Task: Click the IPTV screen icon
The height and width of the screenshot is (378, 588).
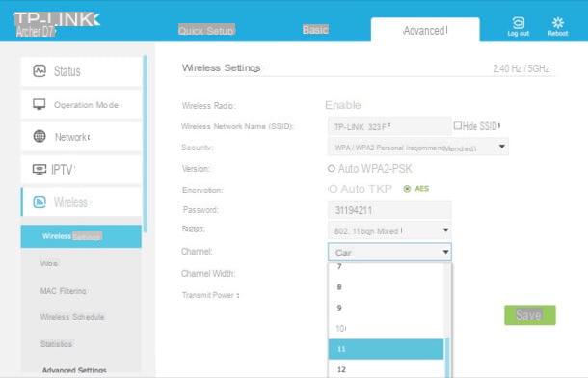Action: point(40,169)
